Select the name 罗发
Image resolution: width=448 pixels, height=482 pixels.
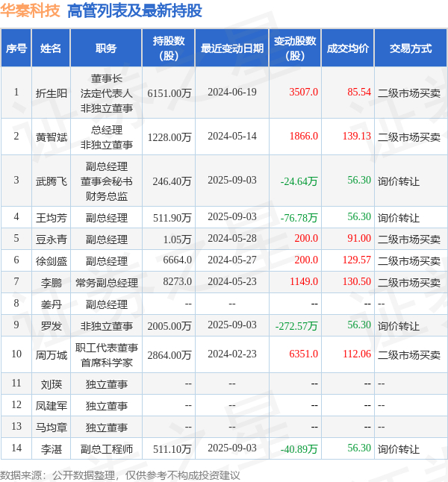(x=52, y=325)
